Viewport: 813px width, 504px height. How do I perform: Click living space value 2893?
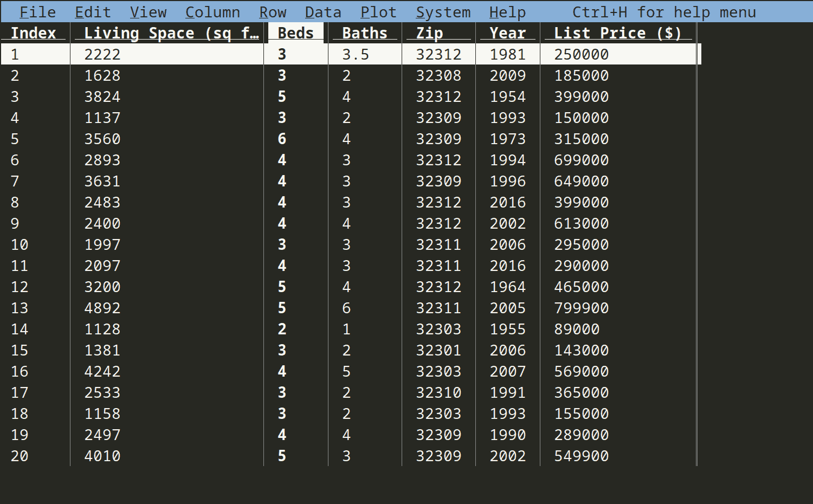point(102,160)
